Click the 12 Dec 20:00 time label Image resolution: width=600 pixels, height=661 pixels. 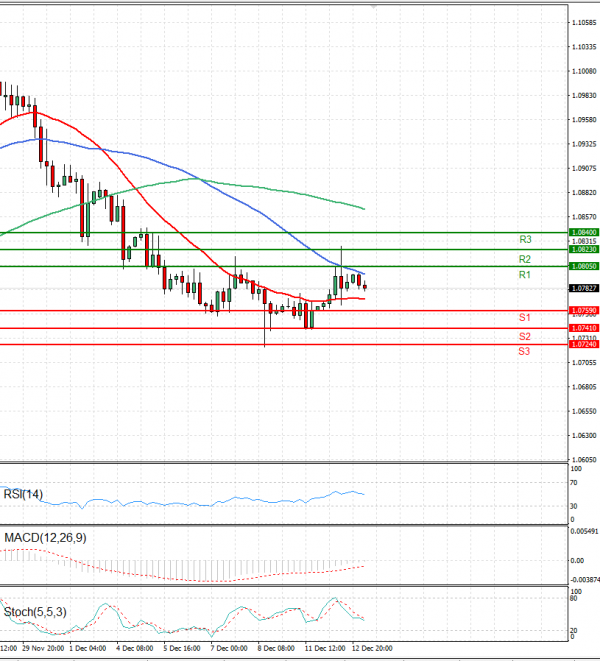click(372, 648)
